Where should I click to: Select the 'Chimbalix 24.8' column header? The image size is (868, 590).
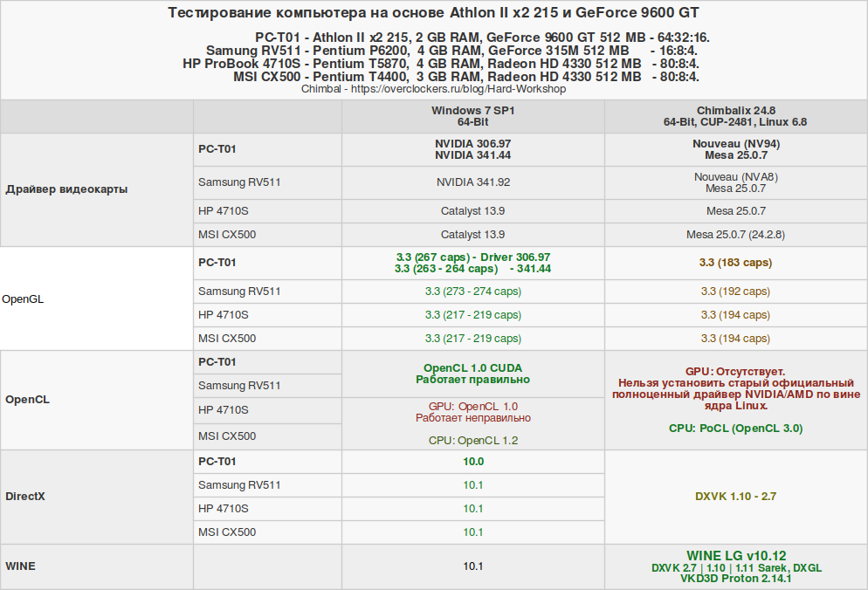coord(735,116)
